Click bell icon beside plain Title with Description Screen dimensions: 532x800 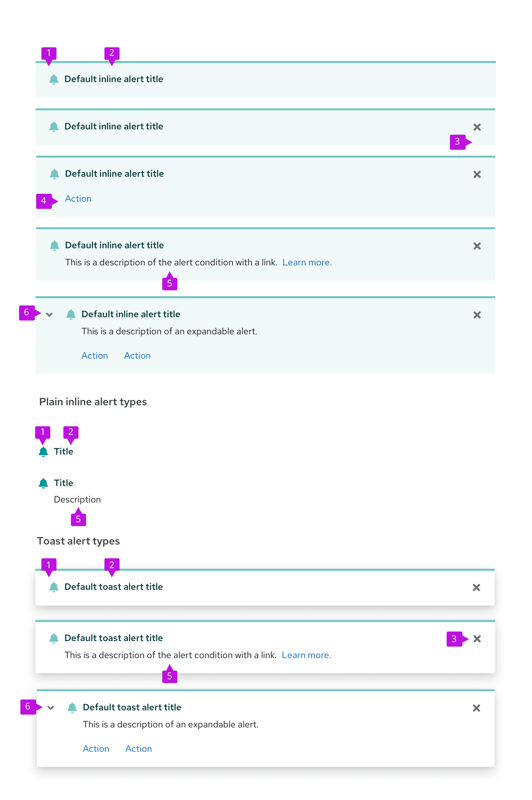[43, 483]
